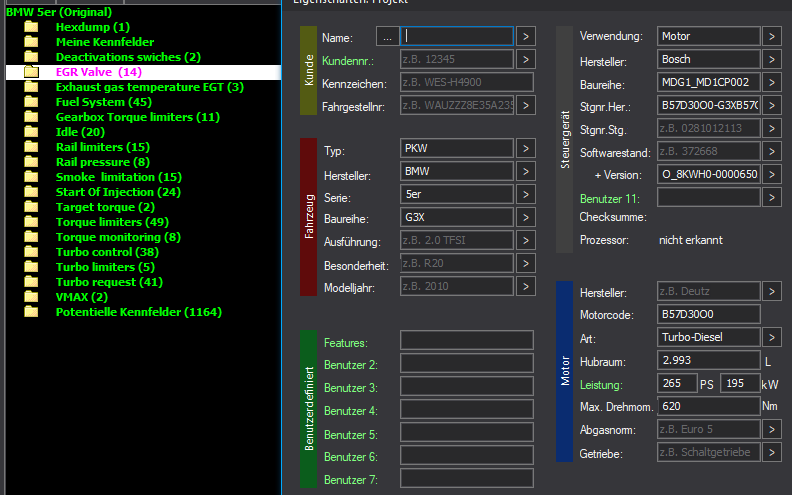The width and height of the screenshot is (792, 495).
Task: Click the Torque monitoring folder icon
Action: (31, 237)
